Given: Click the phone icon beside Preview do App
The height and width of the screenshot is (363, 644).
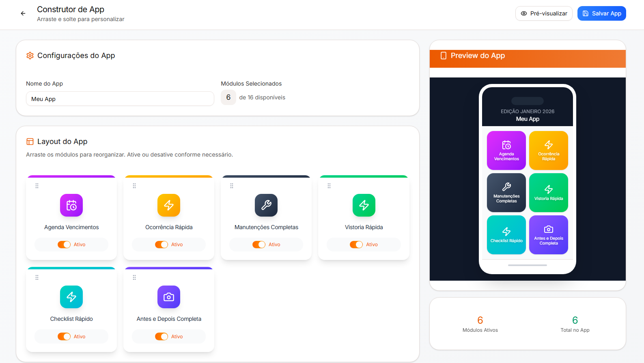Looking at the screenshot, I should coord(444,56).
